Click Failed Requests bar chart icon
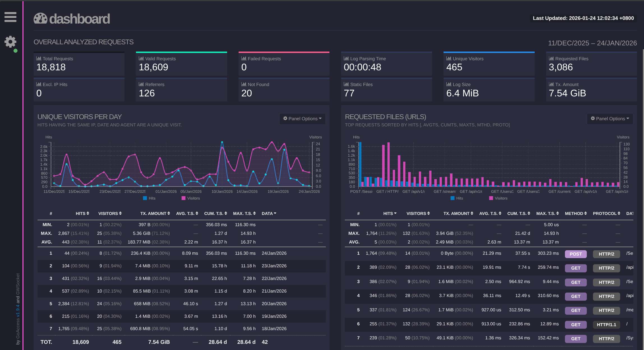The width and height of the screenshot is (644, 350). tap(244, 58)
